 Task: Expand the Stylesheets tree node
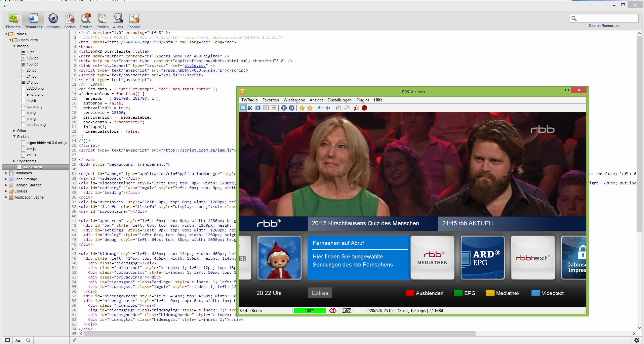pos(14,161)
